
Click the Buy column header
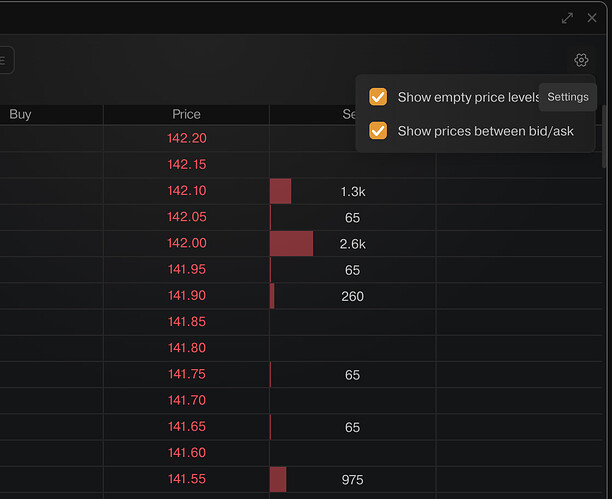(20, 114)
